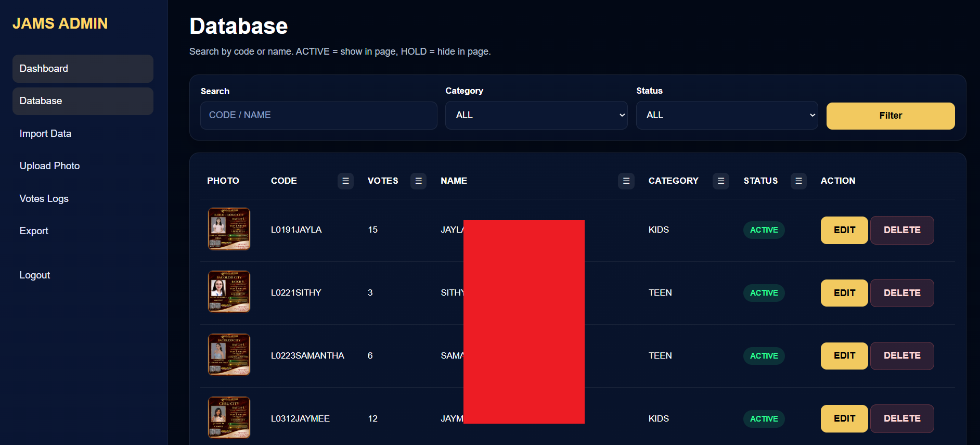Open the Export page
This screenshot has width=980, height=445.
pos(34,231)
